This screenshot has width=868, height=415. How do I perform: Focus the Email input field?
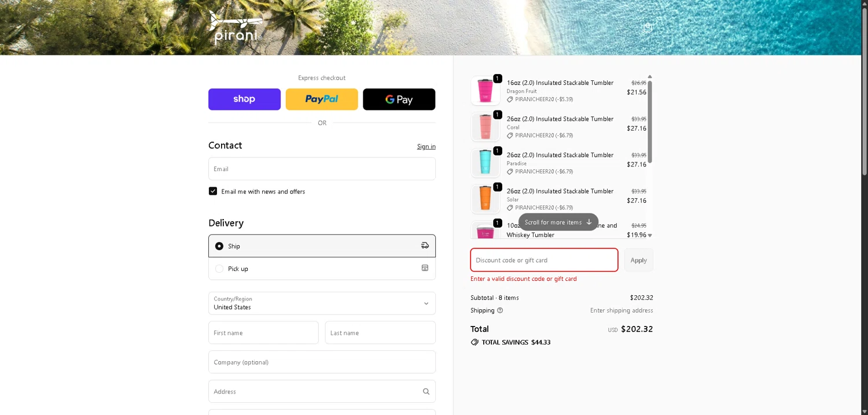click(322, 169)
